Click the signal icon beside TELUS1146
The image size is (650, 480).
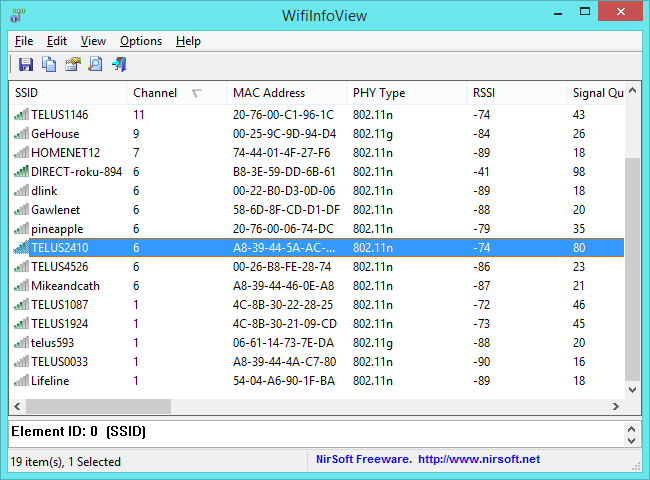[x=22, y=115]
